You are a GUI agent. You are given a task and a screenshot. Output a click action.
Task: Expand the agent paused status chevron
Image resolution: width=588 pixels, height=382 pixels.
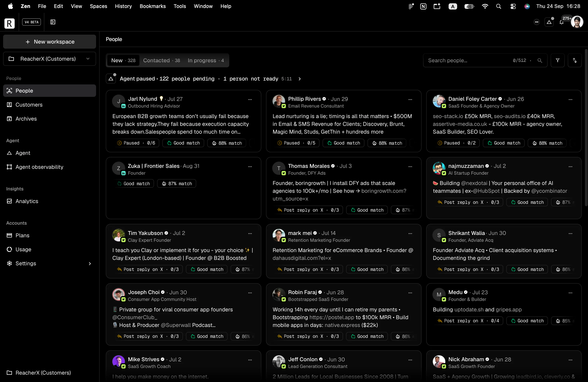299,79
